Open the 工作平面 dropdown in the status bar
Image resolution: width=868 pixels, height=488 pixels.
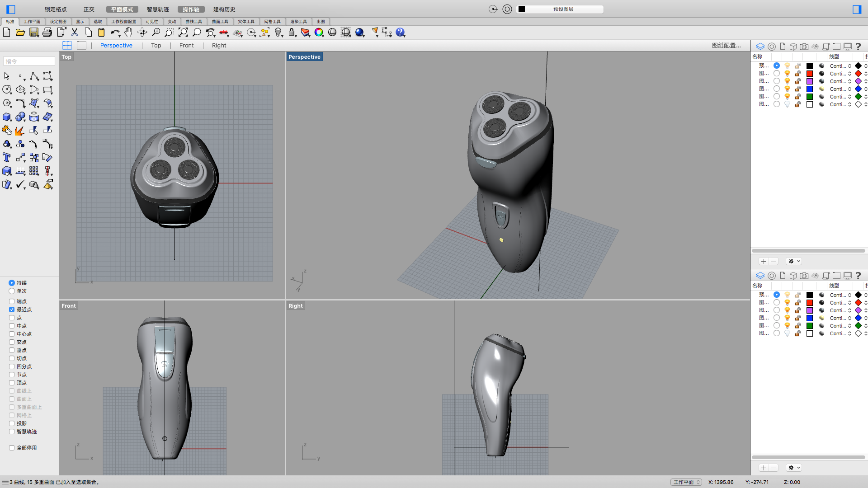pos(685,482)
